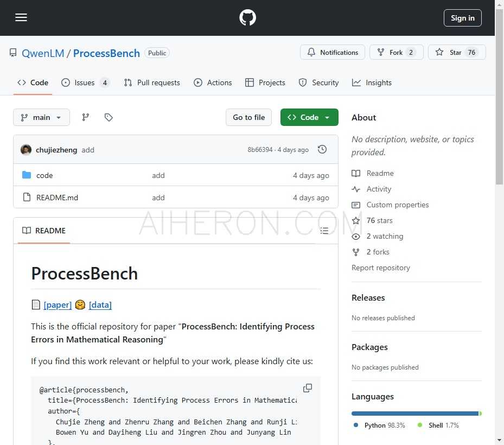Viewport: 504px width, 445px height.
Task: Open the Security tab
Action: (318, 82)
